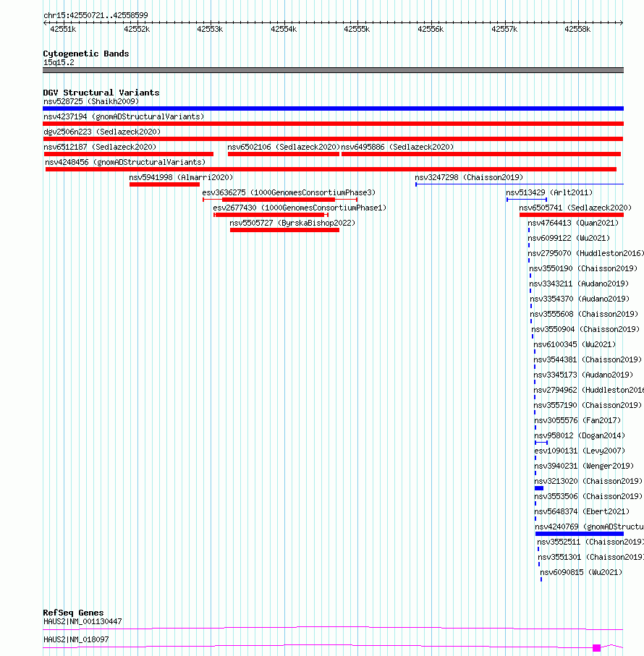Image resolution: width=644 pixels, height=656 pixels.
Task: Select the RefSeq Genes track title
Action: click(x=73, y=613)
